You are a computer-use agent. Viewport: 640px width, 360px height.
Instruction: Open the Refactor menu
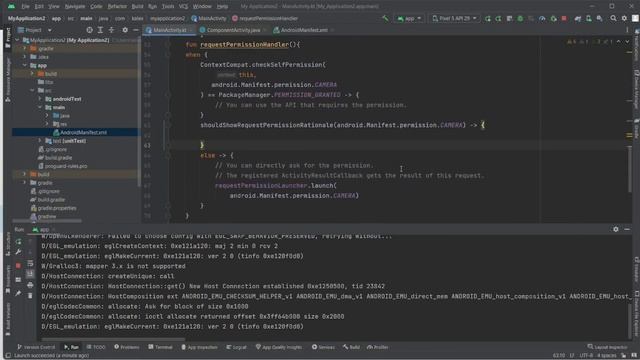point(117,6)
